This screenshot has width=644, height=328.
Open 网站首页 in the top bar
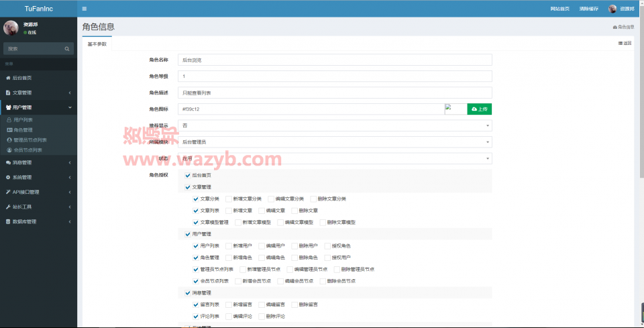click(x=559, y=9)
